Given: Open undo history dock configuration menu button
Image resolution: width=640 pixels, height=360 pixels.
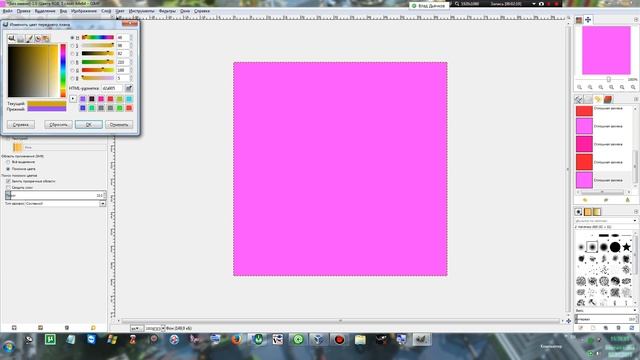Looking at the screenshot, I should (x=636, y=99).
